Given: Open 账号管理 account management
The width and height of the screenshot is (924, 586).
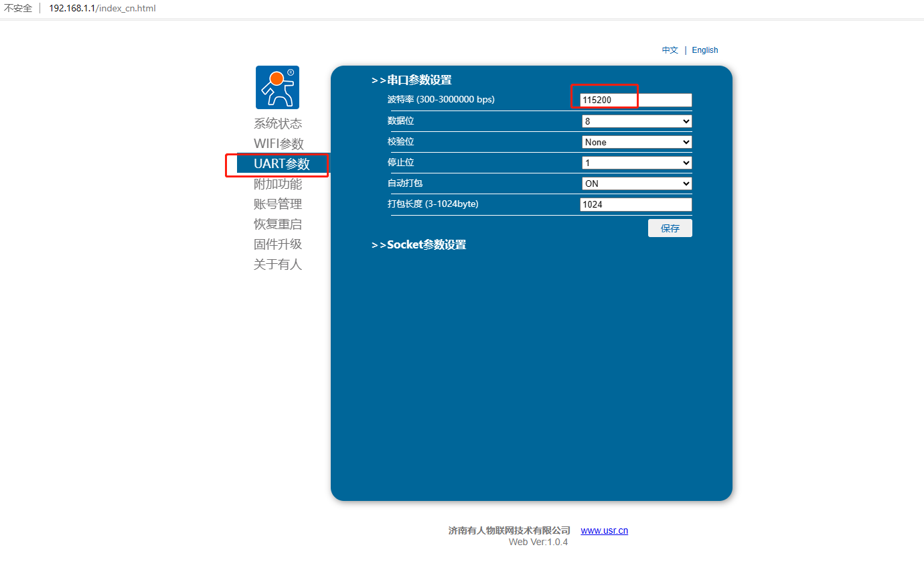Looking at the screenshot, I should point(277,204).
